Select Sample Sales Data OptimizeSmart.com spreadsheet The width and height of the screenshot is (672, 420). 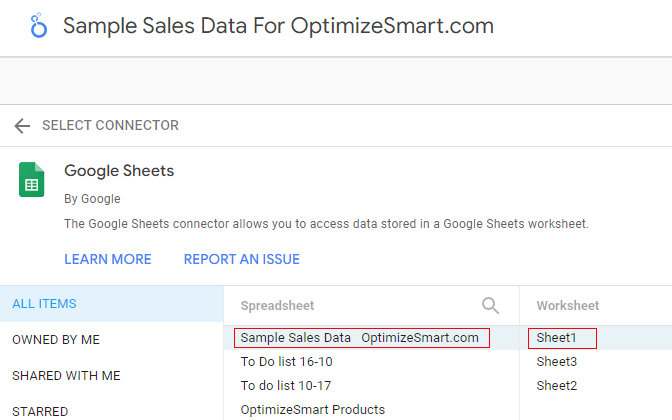click(371, 338)
